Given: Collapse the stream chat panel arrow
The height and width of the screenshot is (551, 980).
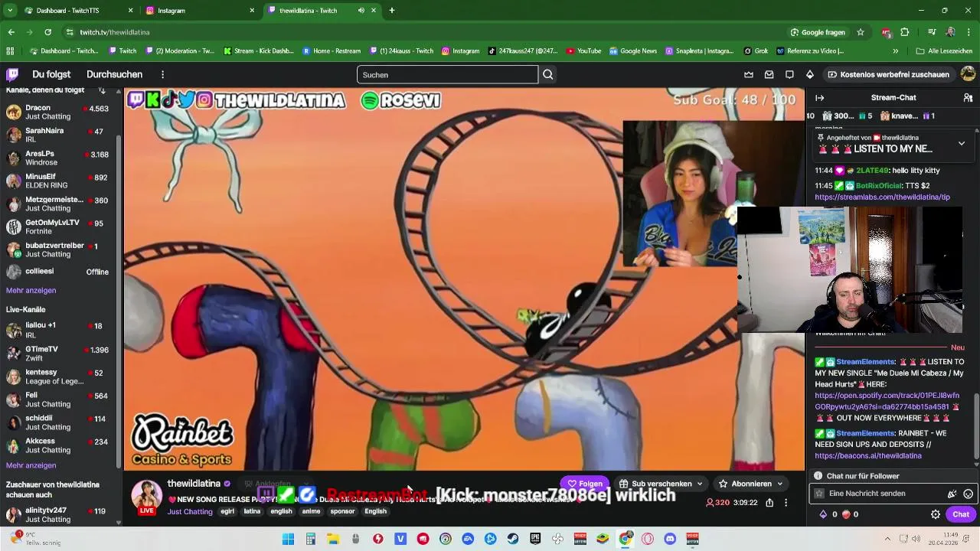Looking at the screenshot, I should tap(819, 98).
